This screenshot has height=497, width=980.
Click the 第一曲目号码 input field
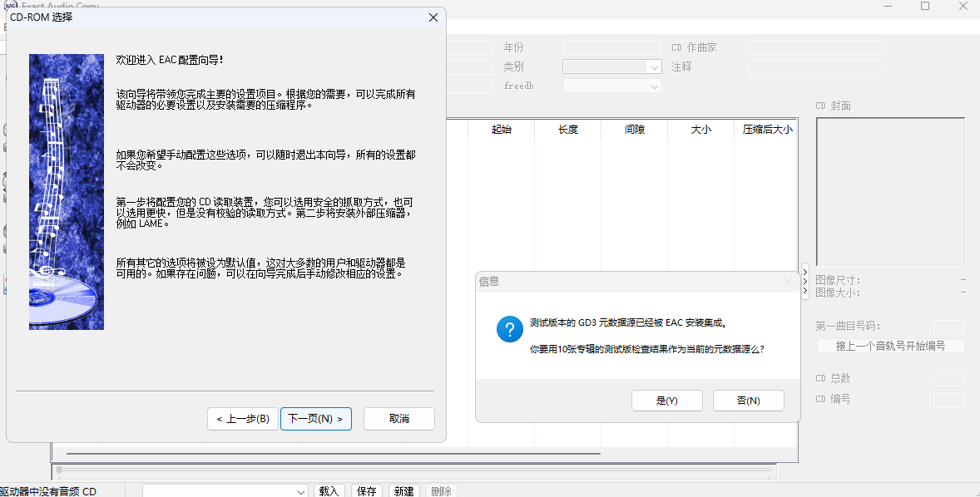[x=948, y=326]
